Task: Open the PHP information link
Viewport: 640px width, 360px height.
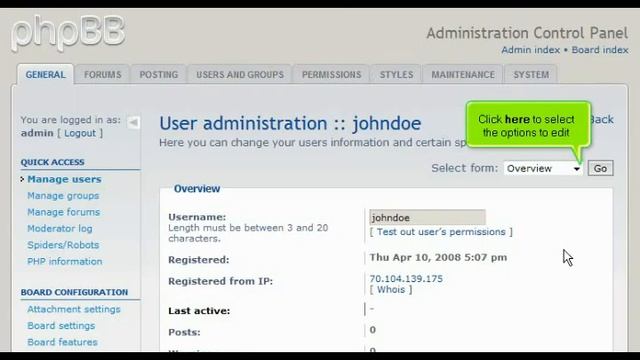Action: 64,261
